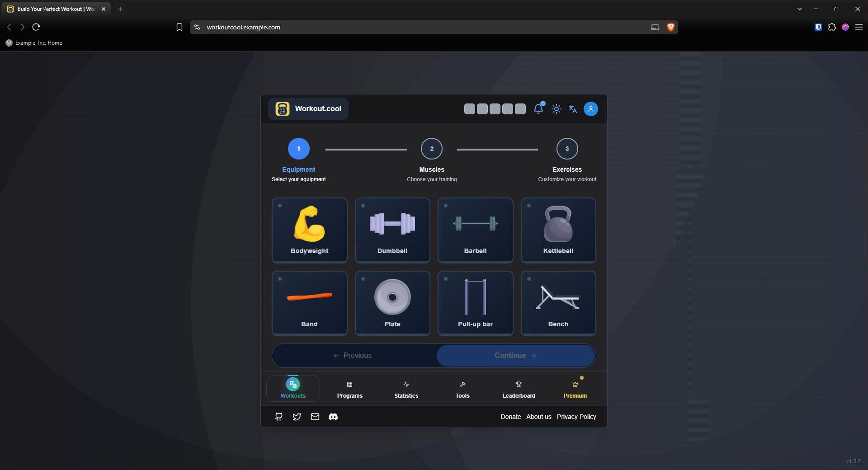This screenshot has width=868, height=470.
Task: Click the Workout.cool kettlebell logo icon
Action: [x=283, y=109]
